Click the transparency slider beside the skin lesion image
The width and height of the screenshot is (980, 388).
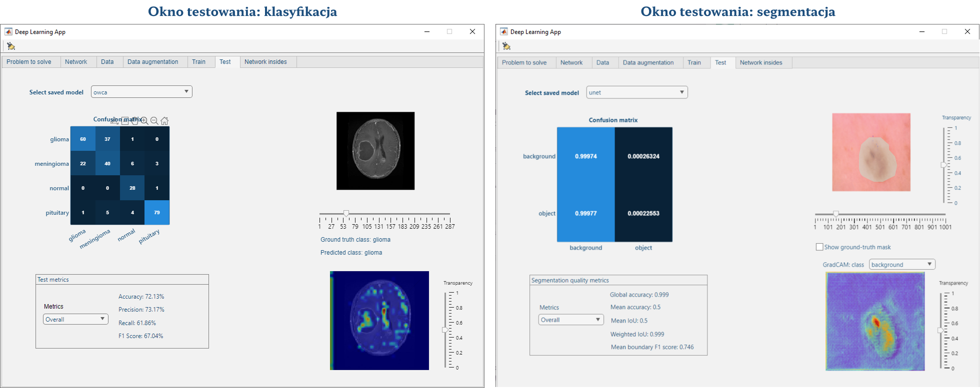pos(944,165)
